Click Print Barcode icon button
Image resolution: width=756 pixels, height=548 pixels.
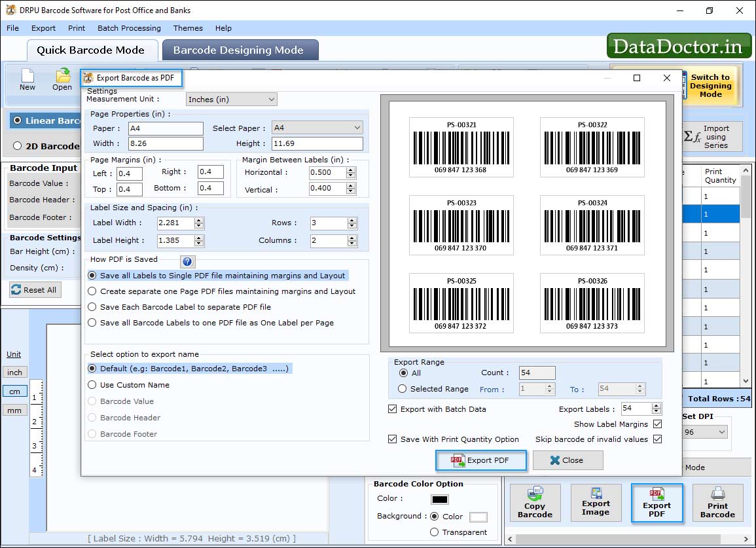717,503
